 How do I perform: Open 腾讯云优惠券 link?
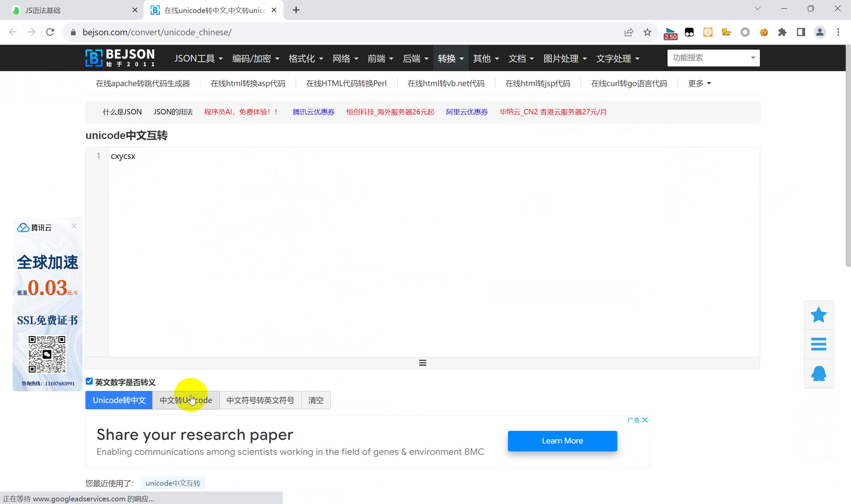tap(313, 112)
